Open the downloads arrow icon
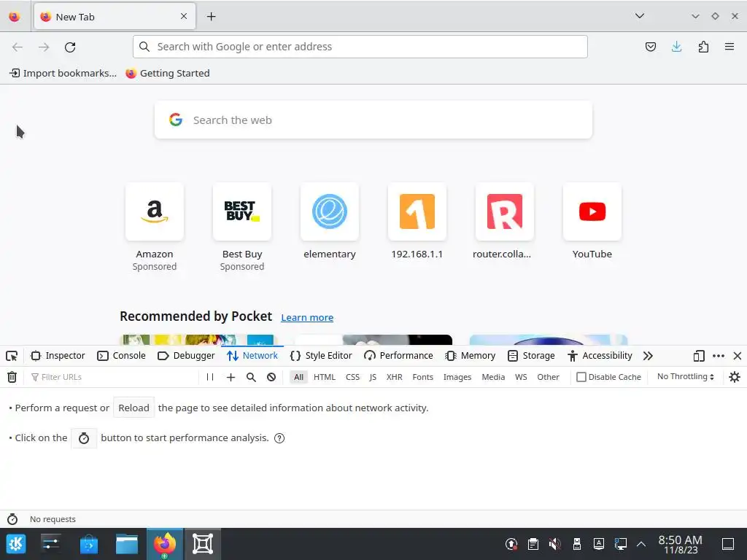 coord(676,47)
